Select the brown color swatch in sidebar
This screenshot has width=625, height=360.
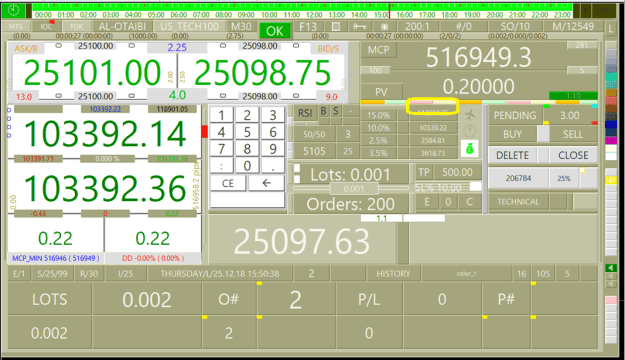pyautogui.click(x=611, y=108)
